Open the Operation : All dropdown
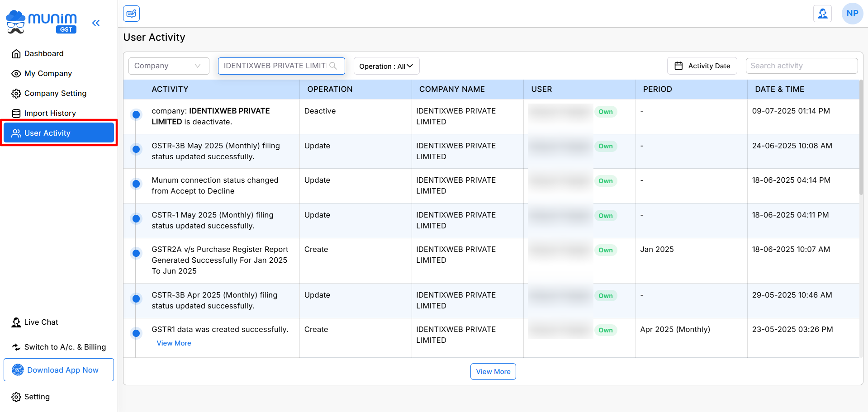868x412 pixels. 386,66
